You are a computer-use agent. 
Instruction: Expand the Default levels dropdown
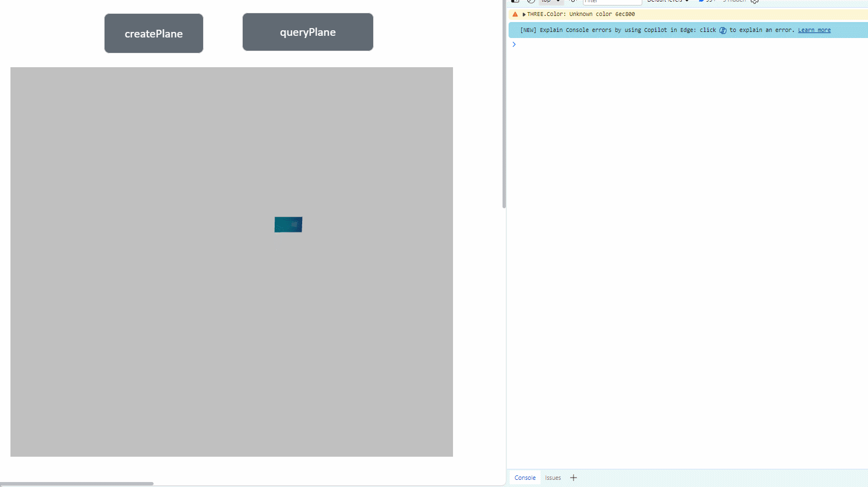click(668, 2)
